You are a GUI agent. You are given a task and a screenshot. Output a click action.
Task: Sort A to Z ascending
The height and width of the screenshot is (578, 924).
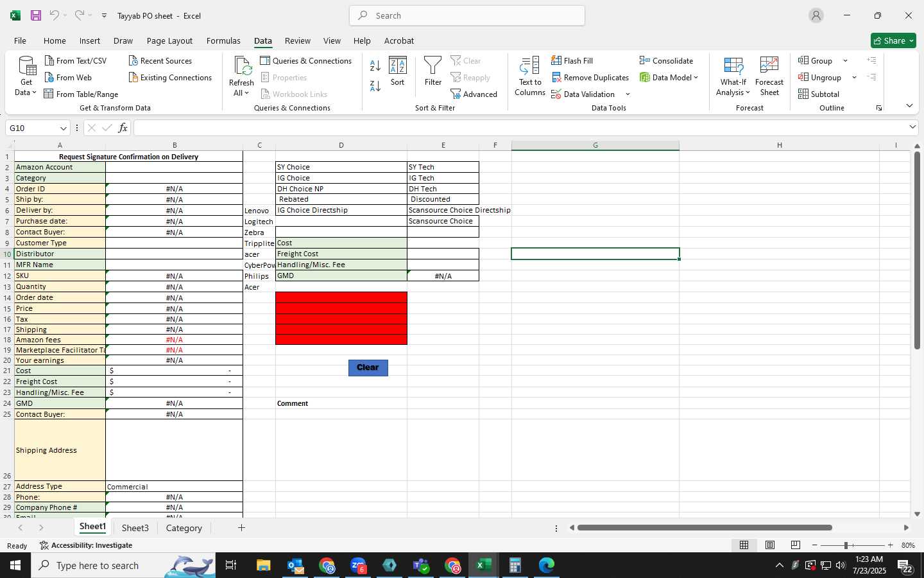[375, 66]
